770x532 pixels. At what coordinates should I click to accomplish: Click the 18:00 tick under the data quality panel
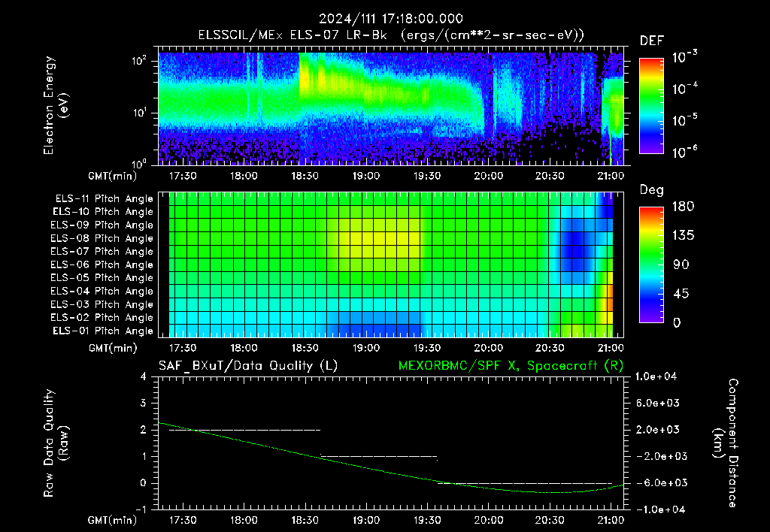(244, 520)
